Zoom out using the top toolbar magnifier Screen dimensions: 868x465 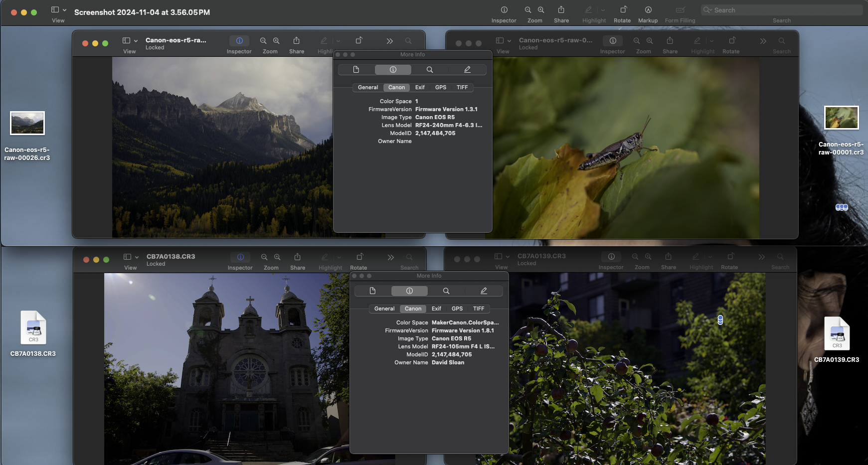528,10
